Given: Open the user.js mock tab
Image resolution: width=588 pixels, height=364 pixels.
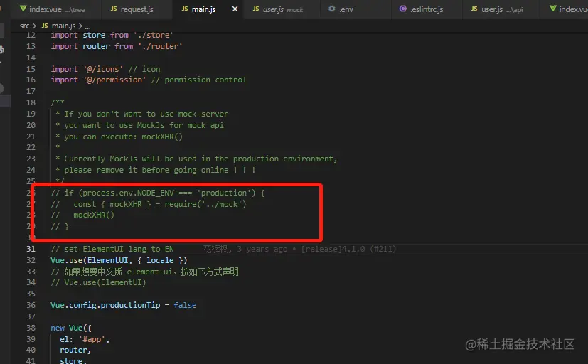Looking at the screenshot, I should point(283,9).
